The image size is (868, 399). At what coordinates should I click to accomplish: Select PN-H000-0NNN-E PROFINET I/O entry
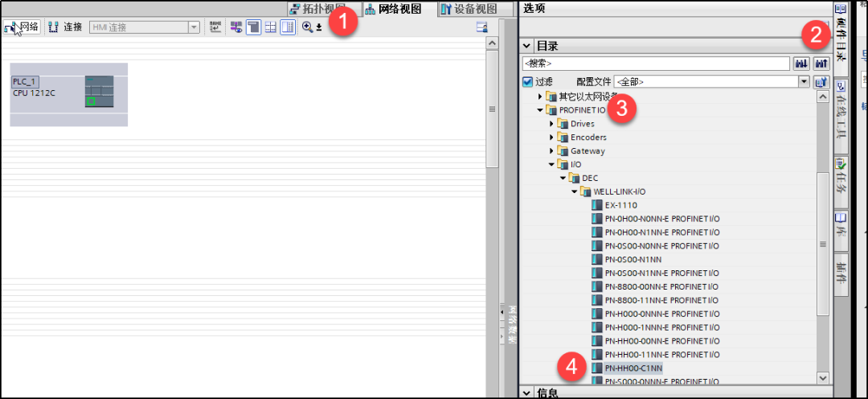pos(662,314)
